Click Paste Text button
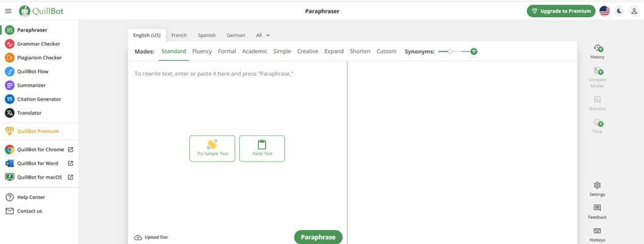644x244 pixels. coord(262,148)
